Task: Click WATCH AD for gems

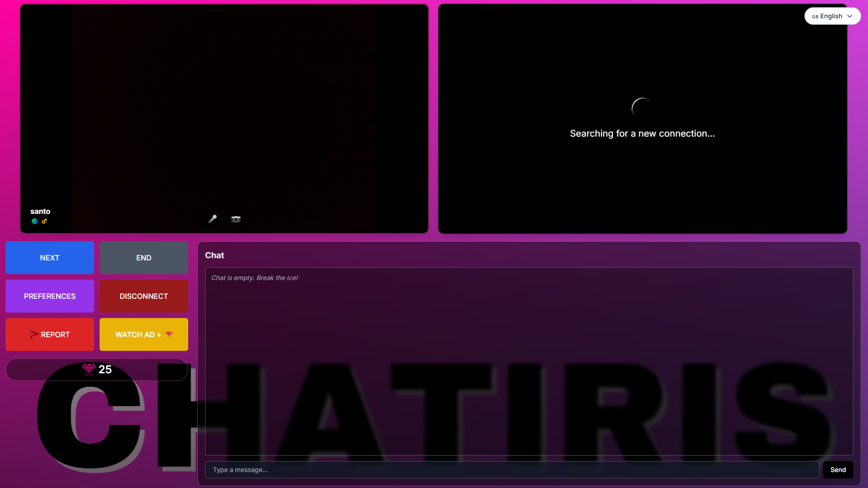Action: (144, 334)
